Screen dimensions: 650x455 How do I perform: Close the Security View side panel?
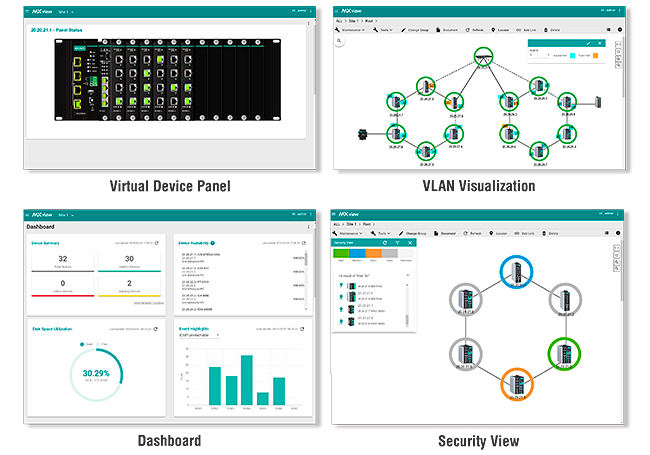(x=410, y=243)
